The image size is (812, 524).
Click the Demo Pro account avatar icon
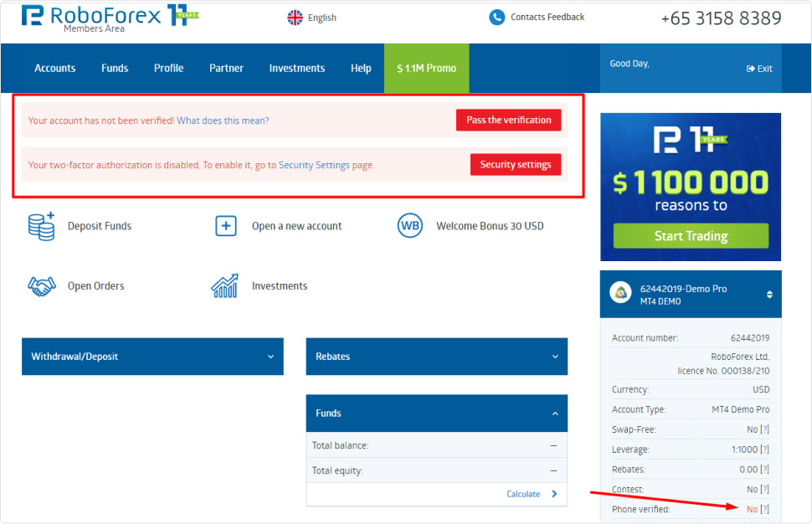[x=620, y=292]
